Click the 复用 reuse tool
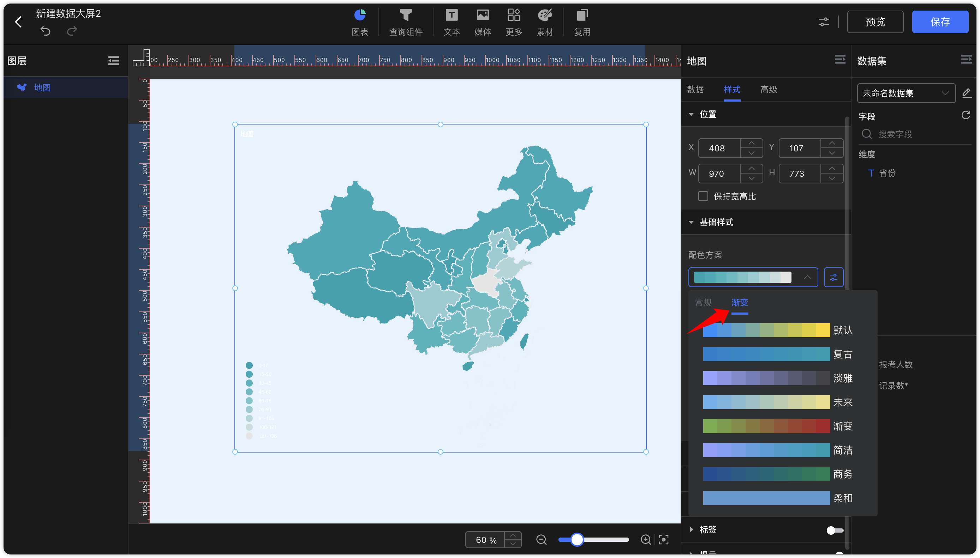980x558 pixels. [582, 22]
